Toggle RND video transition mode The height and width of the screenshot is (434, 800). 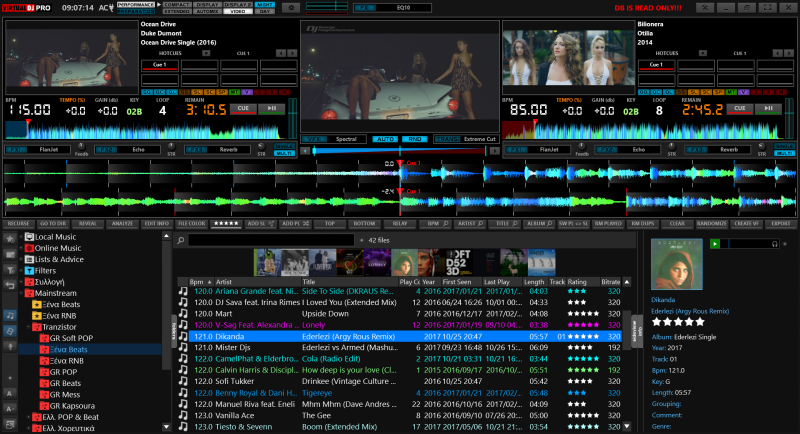(x=415, y=139)
